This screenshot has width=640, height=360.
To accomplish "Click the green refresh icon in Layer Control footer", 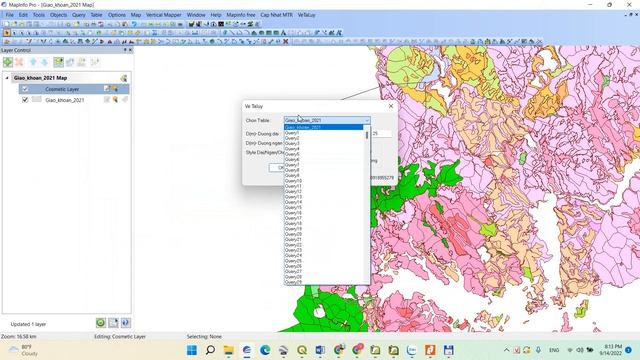I will point(101,323).
